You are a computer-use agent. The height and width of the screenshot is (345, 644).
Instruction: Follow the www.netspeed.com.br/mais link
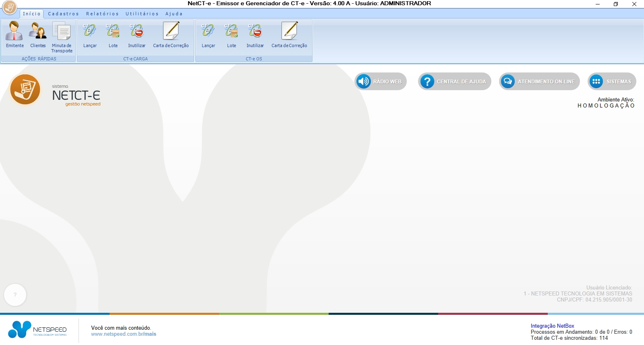point(124,334)
